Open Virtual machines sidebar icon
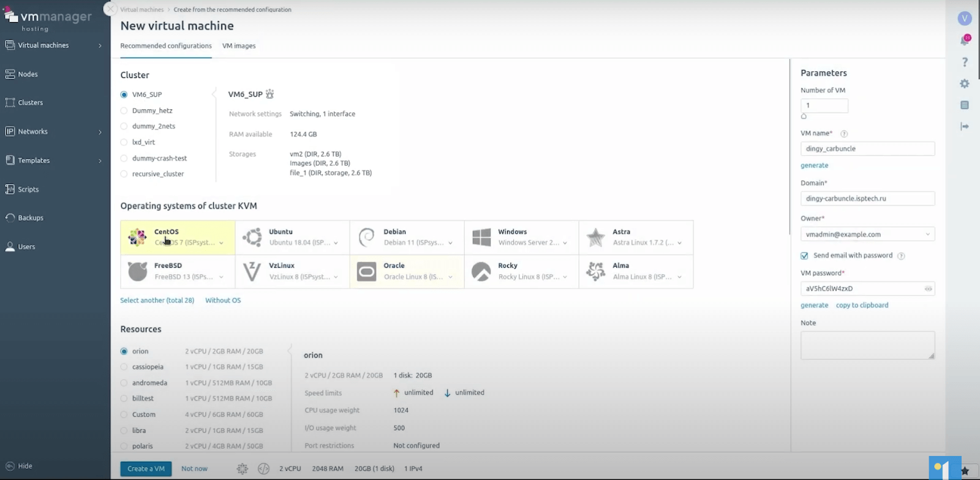The height and width of the screenshot is (480, 980). click(10, 45)
